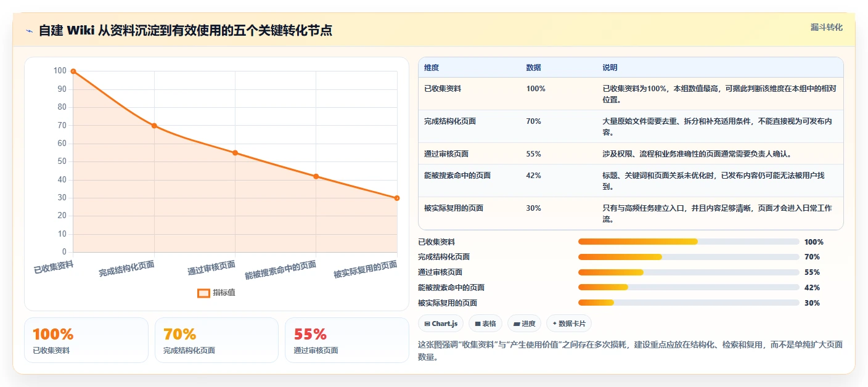Select the 表格 chip

point(485,324)
